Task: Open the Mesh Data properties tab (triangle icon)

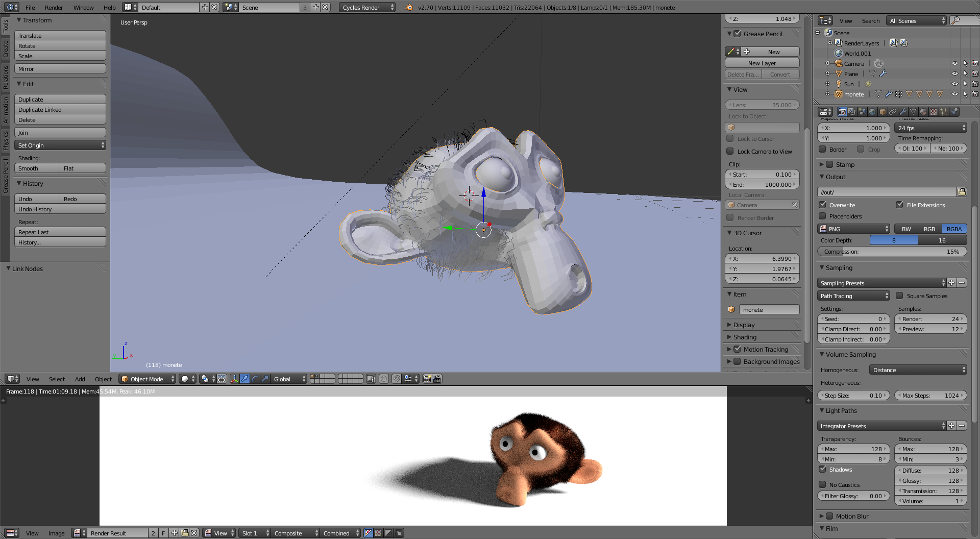Action: coord(913,112)
